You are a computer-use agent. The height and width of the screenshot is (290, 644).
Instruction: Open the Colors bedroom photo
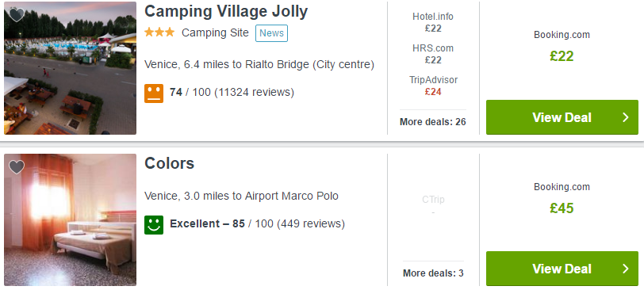[x=71, y=219]
